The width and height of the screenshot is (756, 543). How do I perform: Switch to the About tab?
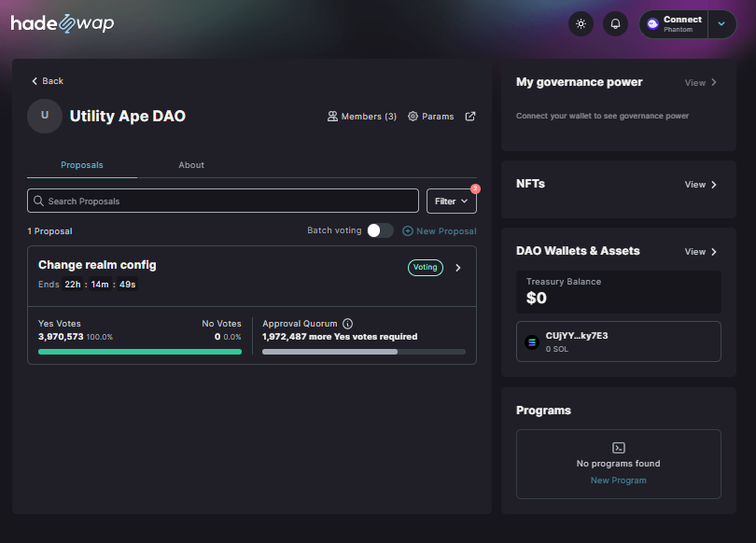coord(191,165)
